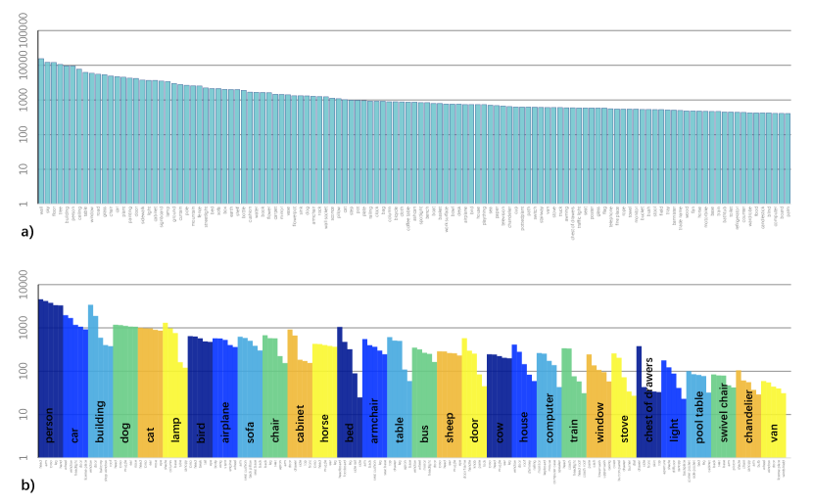Screen dimensions: 813x504
Task: Select the "house" label in chart b
Action: (x=524, y=428)
